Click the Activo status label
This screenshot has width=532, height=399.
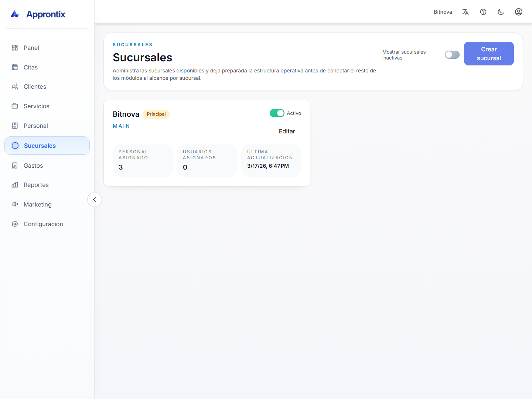click(294, 113)
